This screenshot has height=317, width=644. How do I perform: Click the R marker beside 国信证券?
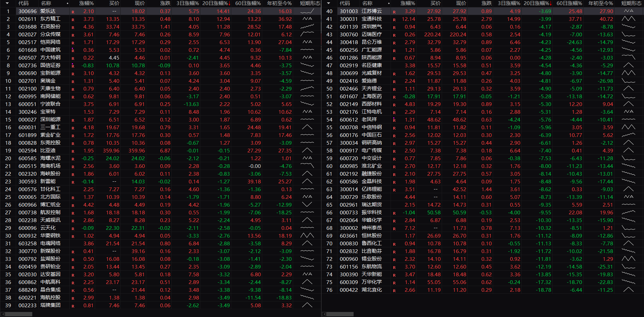73,66
